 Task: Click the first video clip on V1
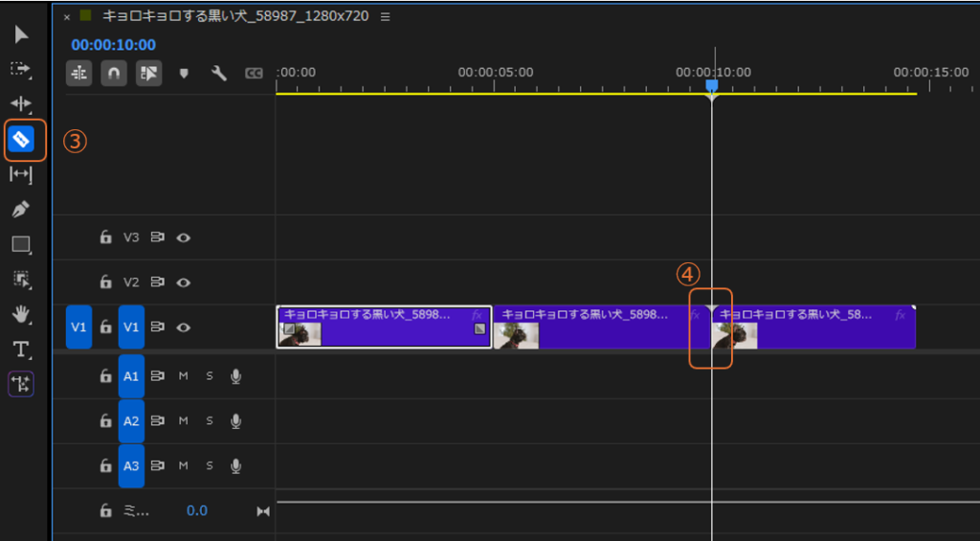383,327
